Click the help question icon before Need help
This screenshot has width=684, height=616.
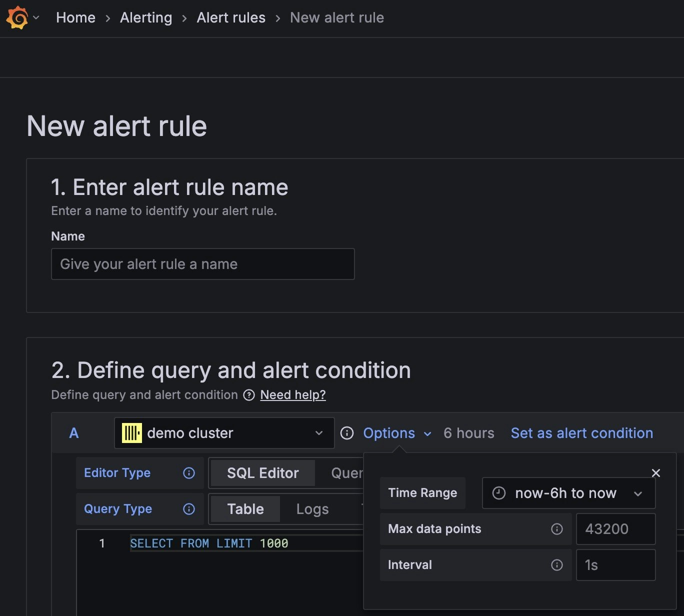click(249, 395)
